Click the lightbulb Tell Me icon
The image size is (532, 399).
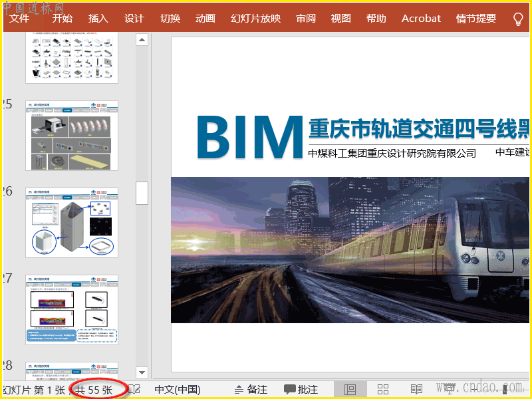point(518,19)
